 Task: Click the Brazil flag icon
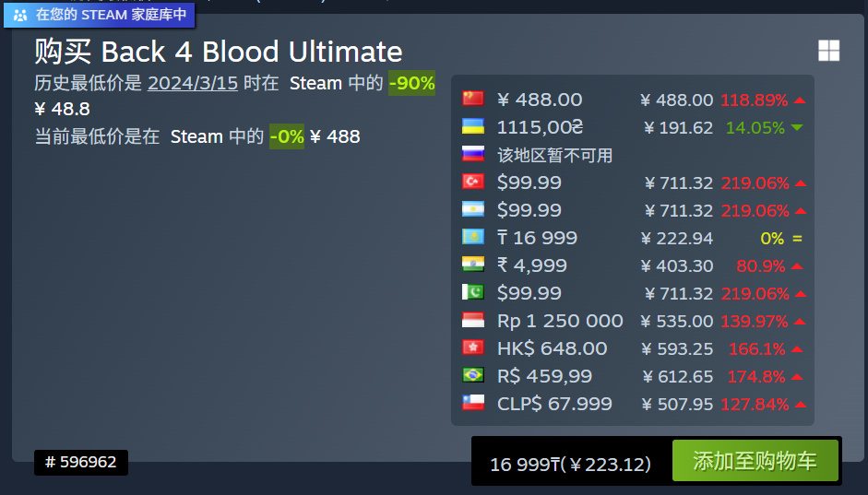472,375
